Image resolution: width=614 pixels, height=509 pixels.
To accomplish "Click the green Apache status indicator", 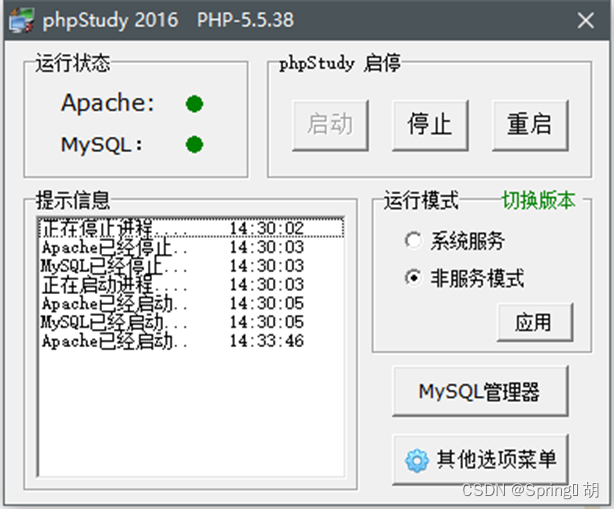I will click(194, 104).
